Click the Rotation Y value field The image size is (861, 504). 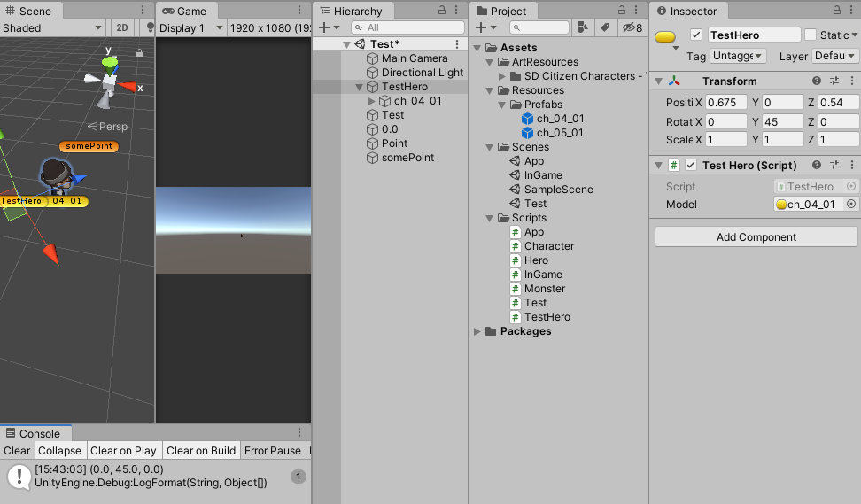pos(783,121)
